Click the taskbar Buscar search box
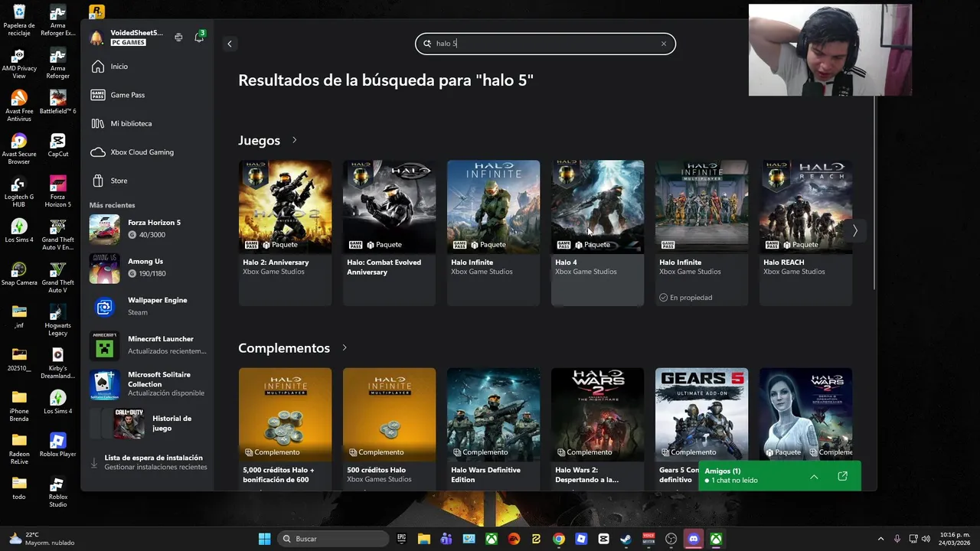Screen dimensions: 980x551 coord(332,539)
